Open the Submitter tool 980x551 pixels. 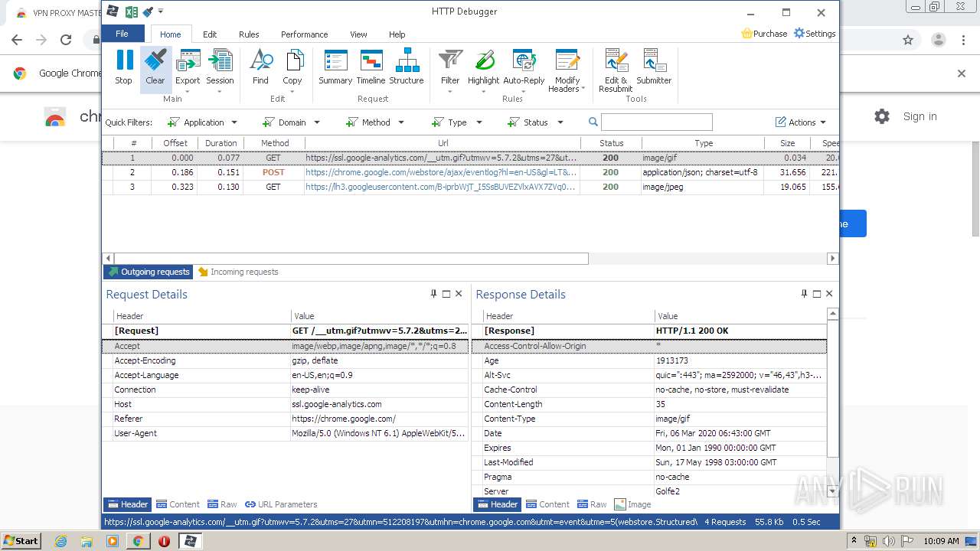point(654,67)
